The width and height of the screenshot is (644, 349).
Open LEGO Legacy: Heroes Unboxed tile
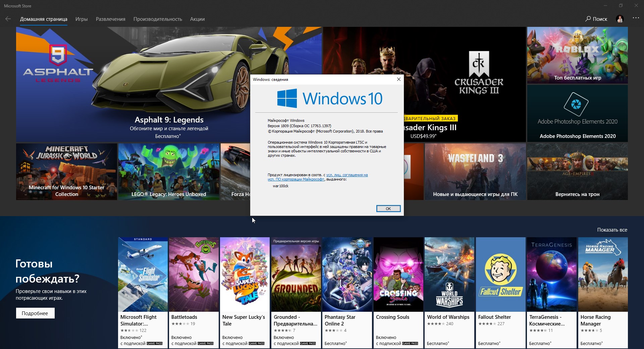point(169,172)
